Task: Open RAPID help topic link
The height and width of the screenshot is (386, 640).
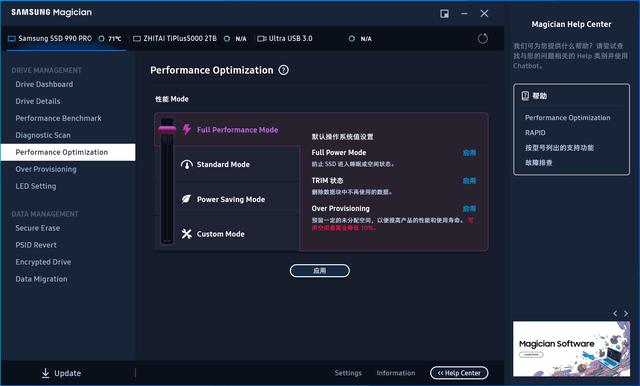Action: [x=535, y=133]
